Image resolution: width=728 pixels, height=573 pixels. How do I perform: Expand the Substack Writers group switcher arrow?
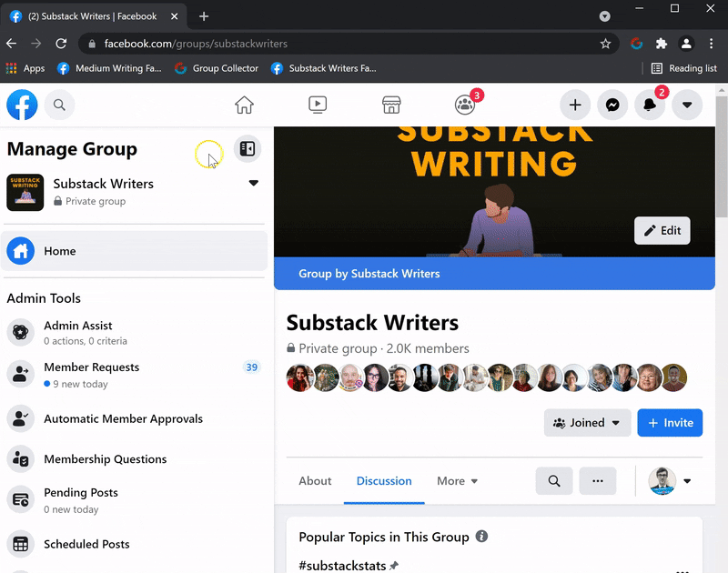[x=254, y=183]
